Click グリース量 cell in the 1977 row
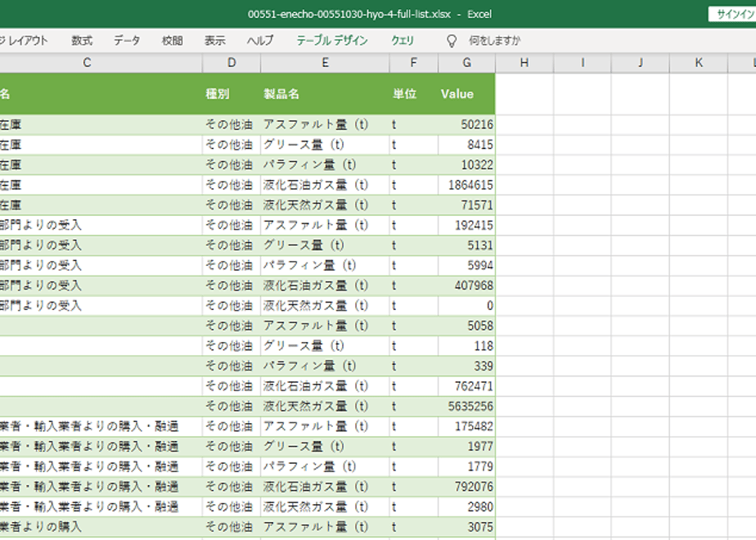Viewport: 756px width, 540px height. [325, 446]
